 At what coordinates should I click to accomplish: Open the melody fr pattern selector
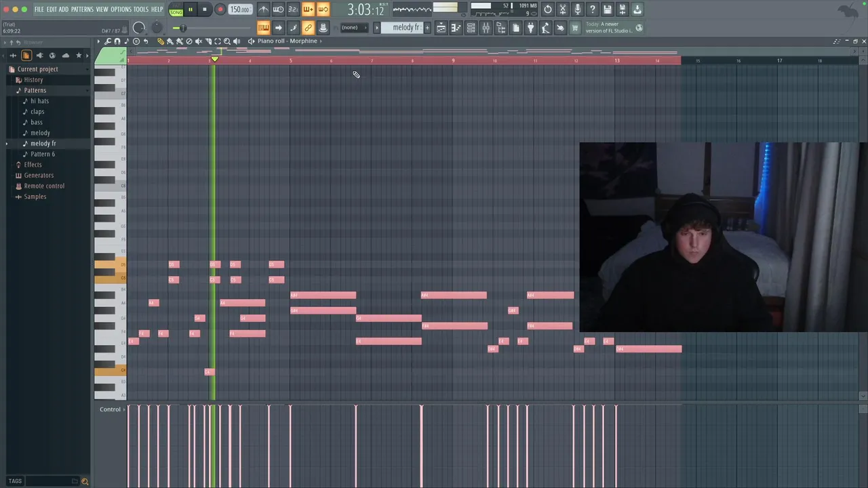click(x=401, y=28)
